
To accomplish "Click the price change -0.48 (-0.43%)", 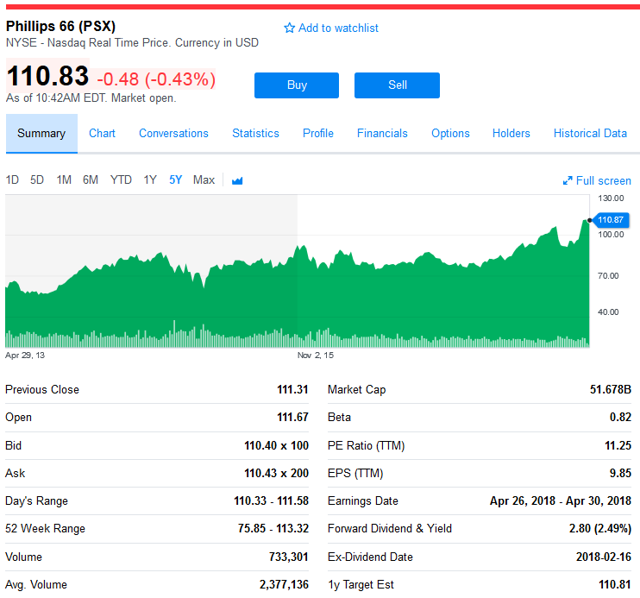I will [156, 79].
